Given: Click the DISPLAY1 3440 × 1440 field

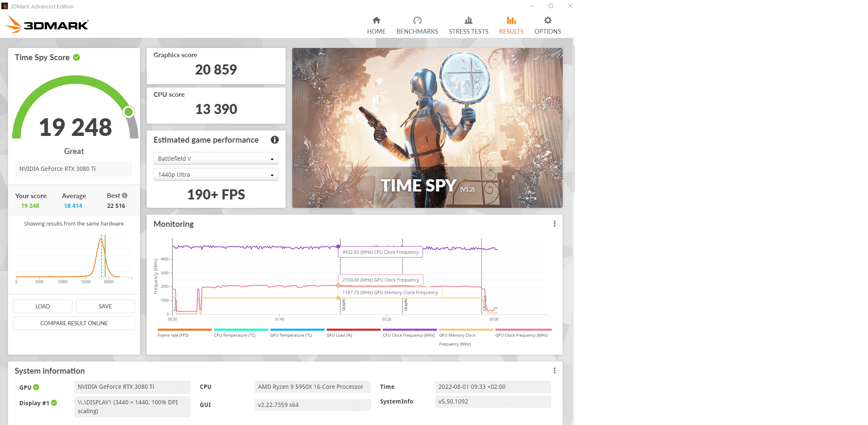Looking at the screenshot, I should click(132, 407).
